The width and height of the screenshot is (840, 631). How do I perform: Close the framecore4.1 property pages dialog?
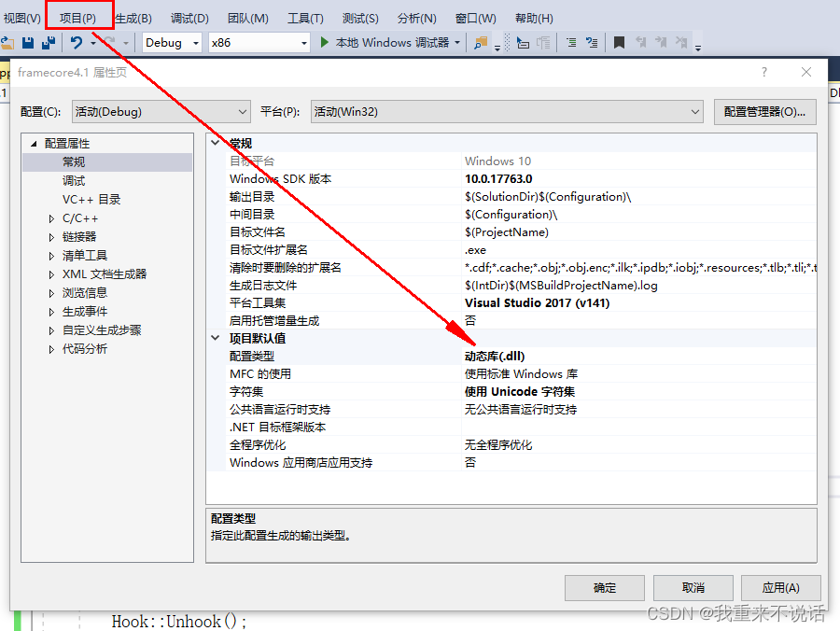(x=806, y=72)
